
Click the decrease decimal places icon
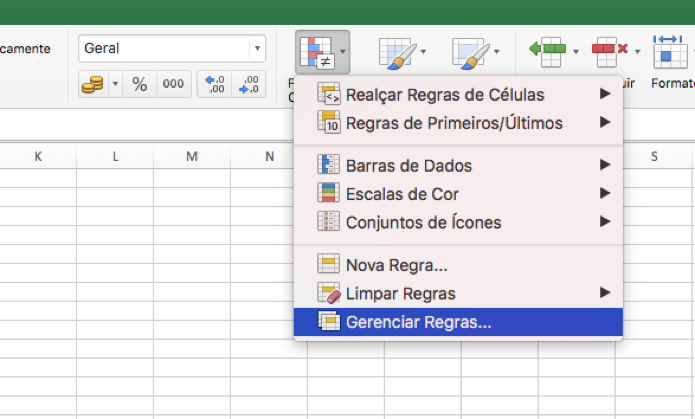click(249, 84)
